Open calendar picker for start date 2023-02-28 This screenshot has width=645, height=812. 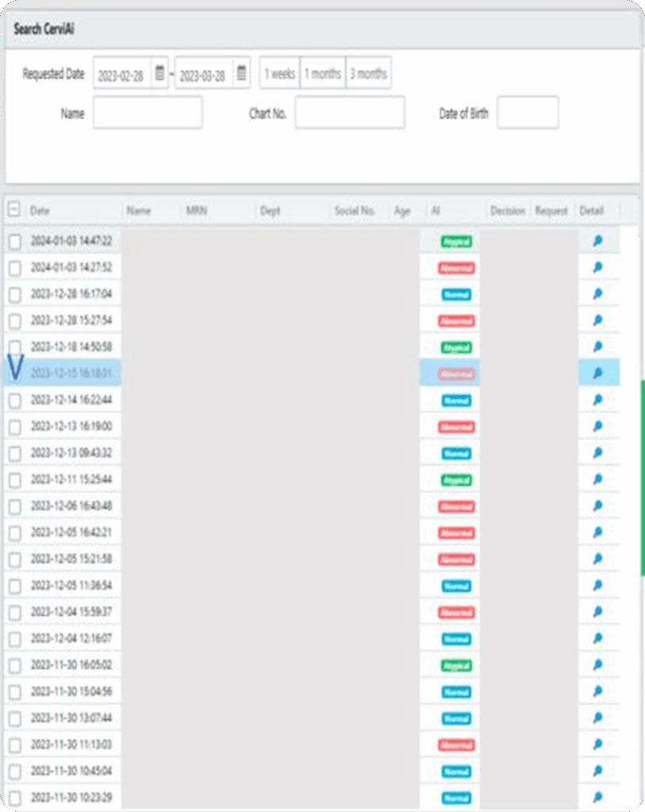(x=159, y=74)
